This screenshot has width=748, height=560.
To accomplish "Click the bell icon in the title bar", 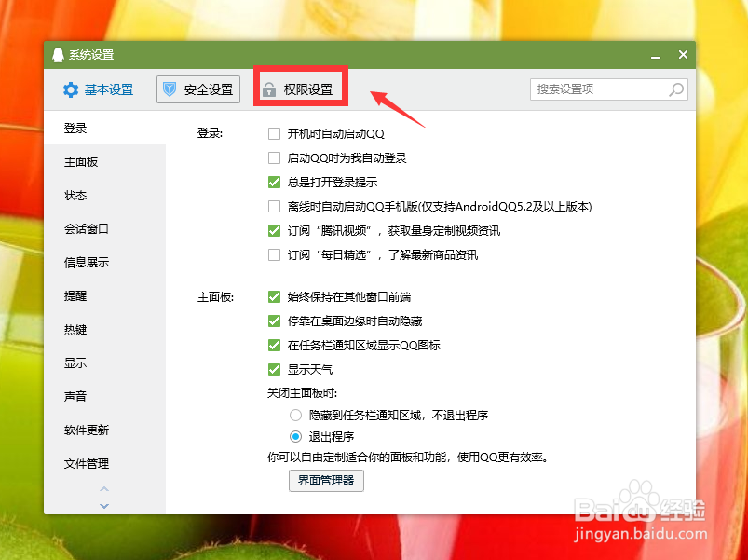I will click(58, 54).
